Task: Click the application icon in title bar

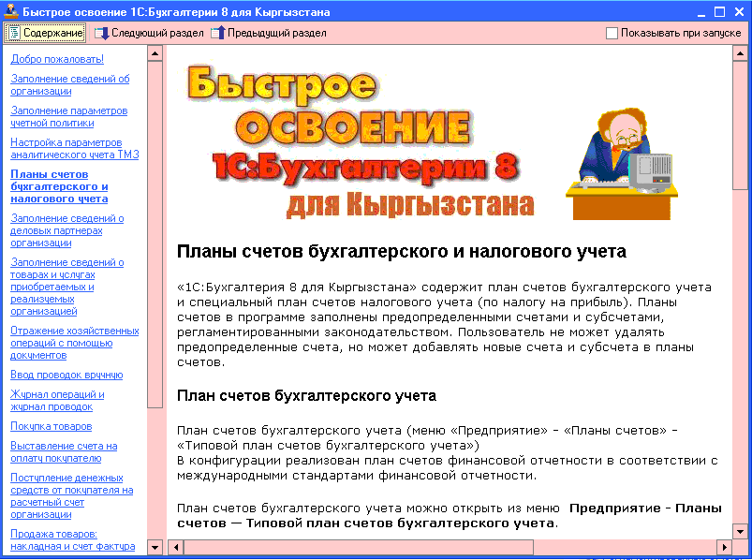Action: pos(10,11)
